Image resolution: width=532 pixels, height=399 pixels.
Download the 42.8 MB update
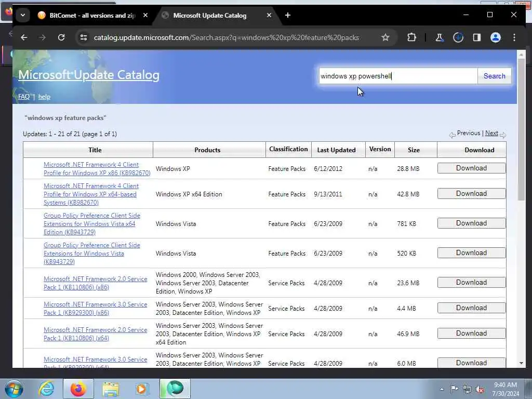471,193
